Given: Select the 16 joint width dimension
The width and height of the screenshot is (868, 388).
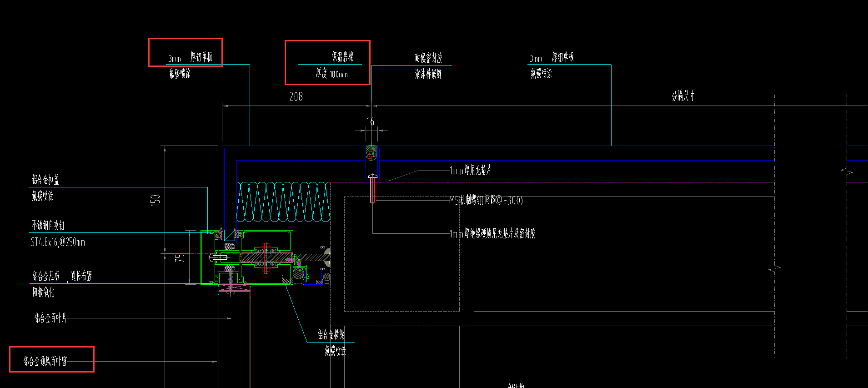Looking at the screenshot, I should (371, 121).
